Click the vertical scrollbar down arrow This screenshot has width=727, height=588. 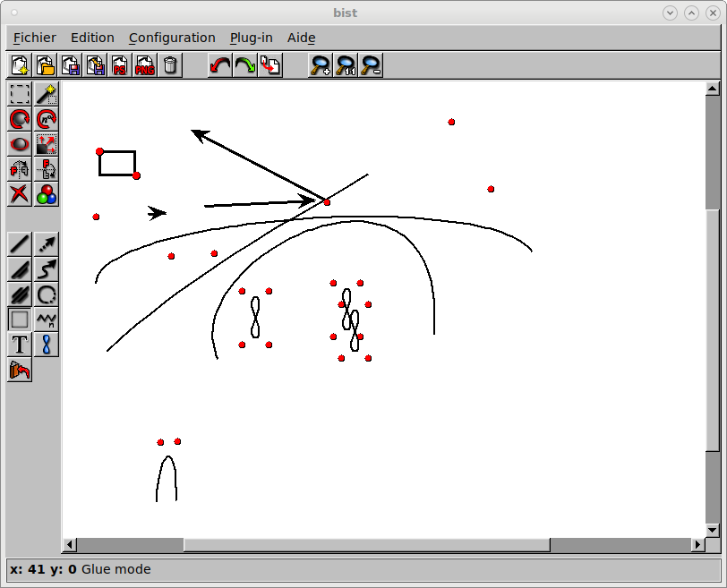coord(712,530)
